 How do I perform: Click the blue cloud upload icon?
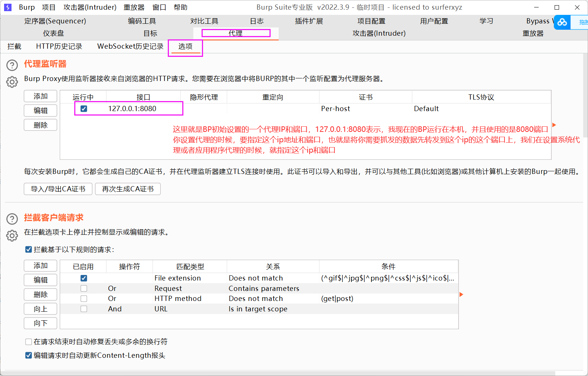(x=562, y=22)
